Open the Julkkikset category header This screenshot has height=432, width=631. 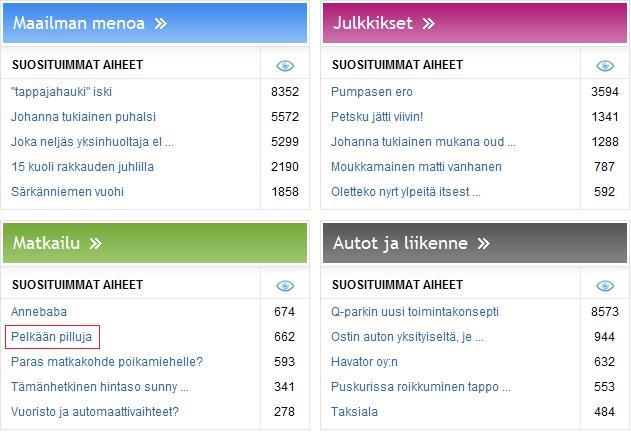coord(475,23)
